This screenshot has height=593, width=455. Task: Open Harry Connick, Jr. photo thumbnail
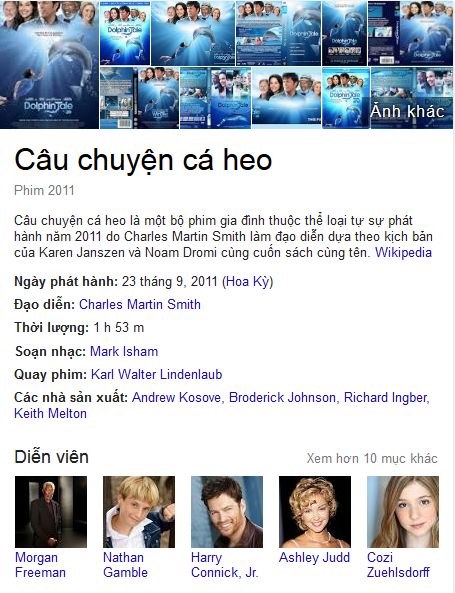pyautogui.click(x=227, y=512)
